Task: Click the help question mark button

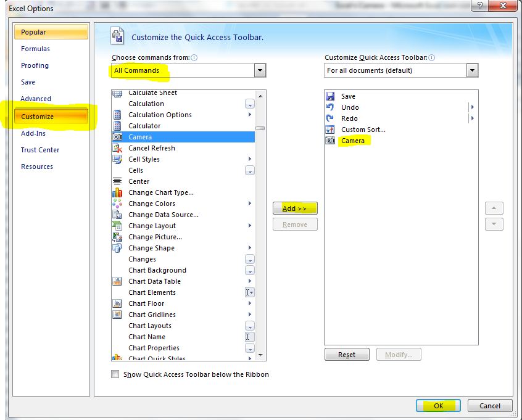Action: click(479, 6)
